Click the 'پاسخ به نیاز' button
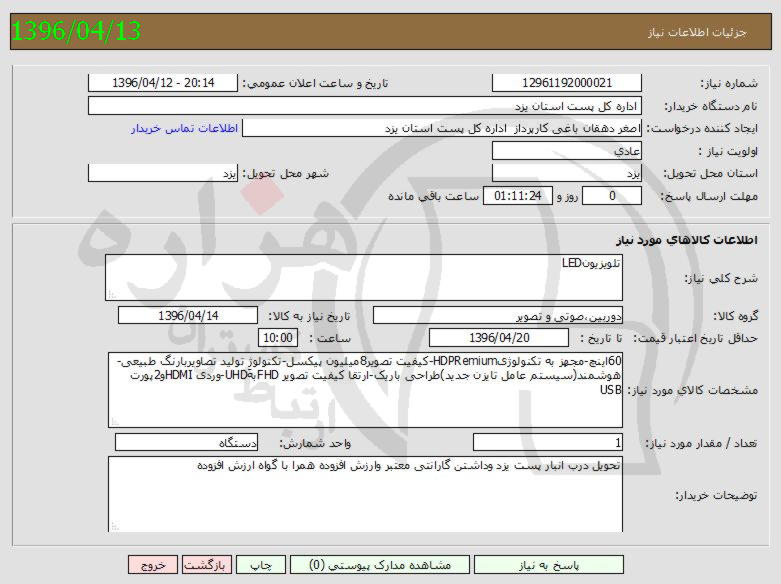 tap(548, 565)
